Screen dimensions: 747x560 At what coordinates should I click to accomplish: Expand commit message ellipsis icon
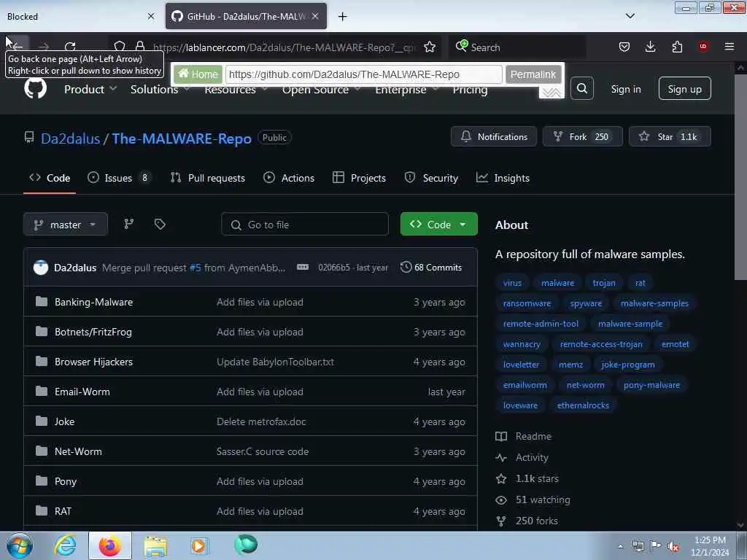click(303, 267)
